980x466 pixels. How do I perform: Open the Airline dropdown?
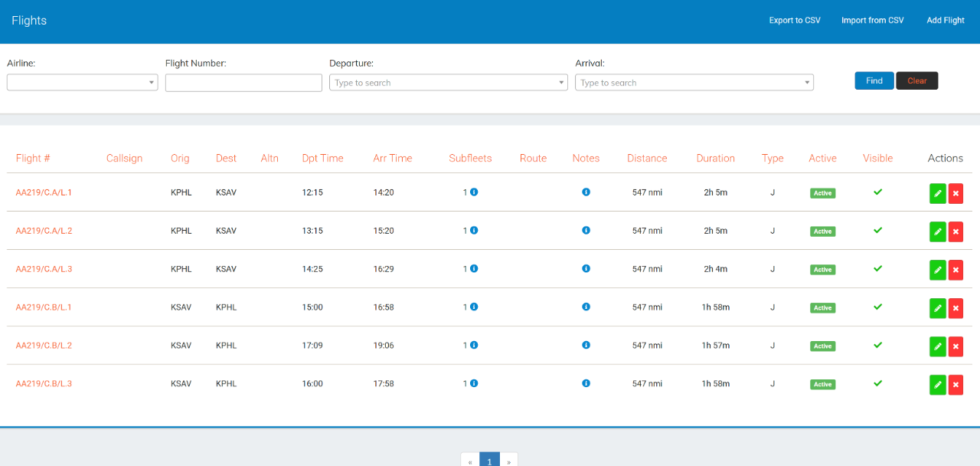click(82, 83)
